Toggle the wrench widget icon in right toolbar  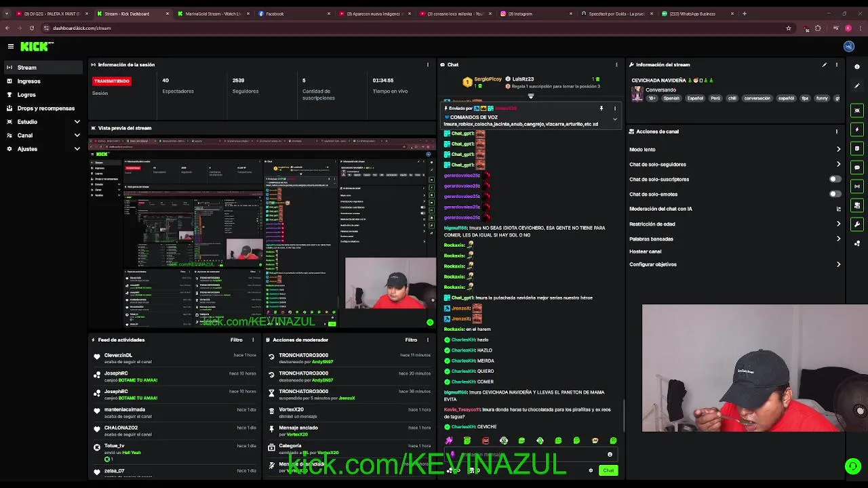point(857,224)
